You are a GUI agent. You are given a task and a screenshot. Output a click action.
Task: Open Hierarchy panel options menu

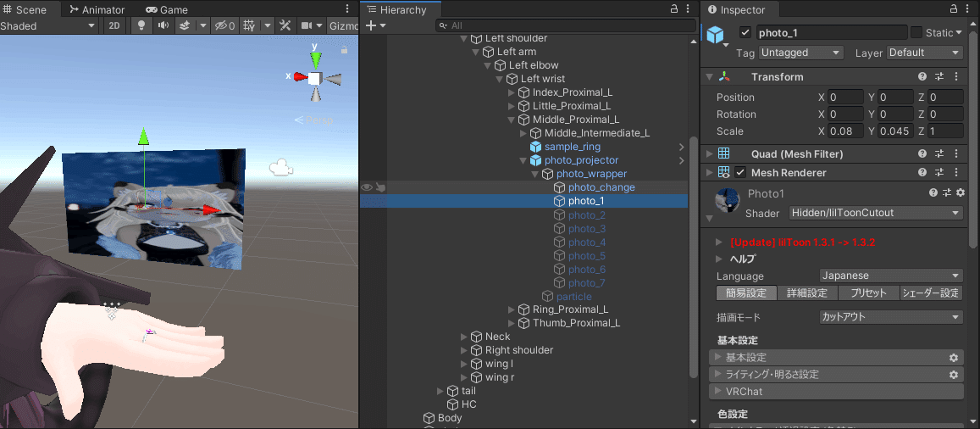[689, 9]
